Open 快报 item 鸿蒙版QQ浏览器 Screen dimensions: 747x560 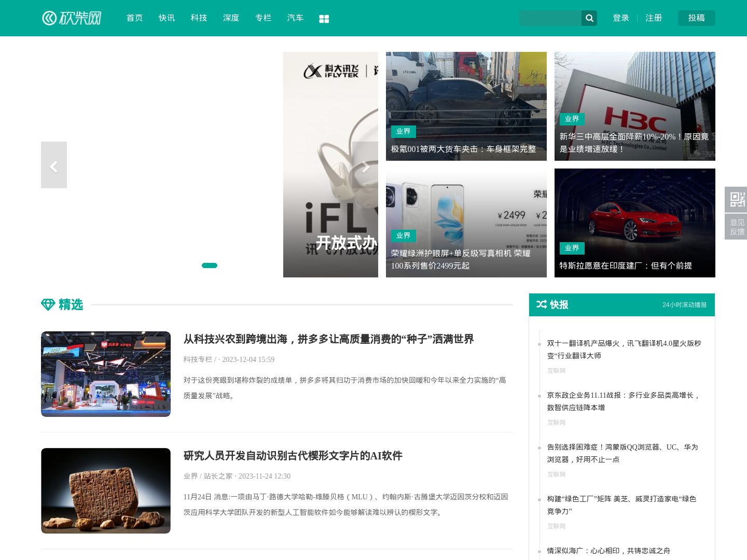tap(622, 453)
